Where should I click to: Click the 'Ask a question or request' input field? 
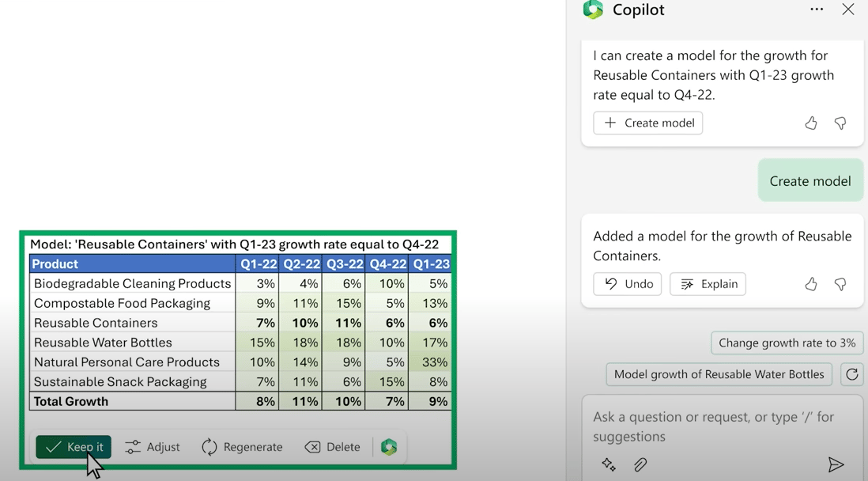pyautogui.click(x=723, y=426)
